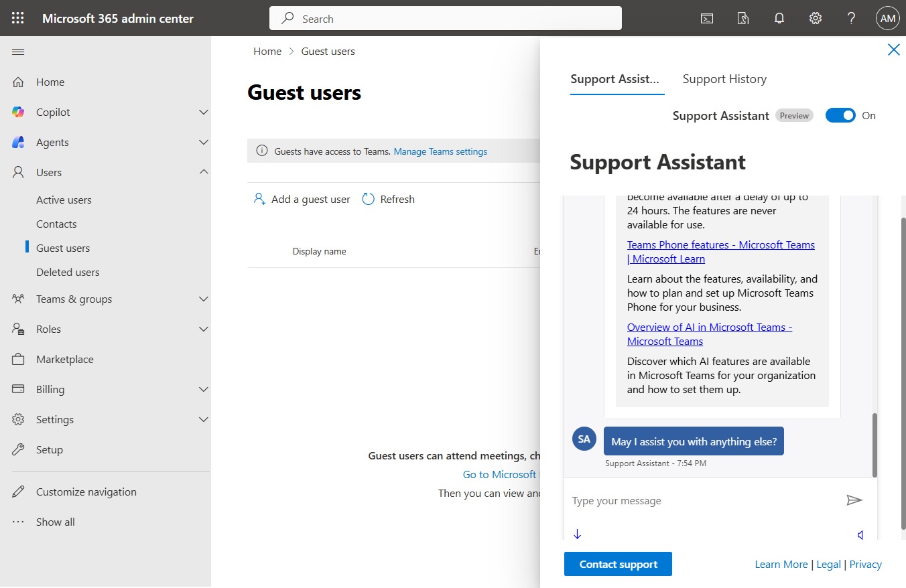Sort by the Display name column header

click(x=319, y=251)
